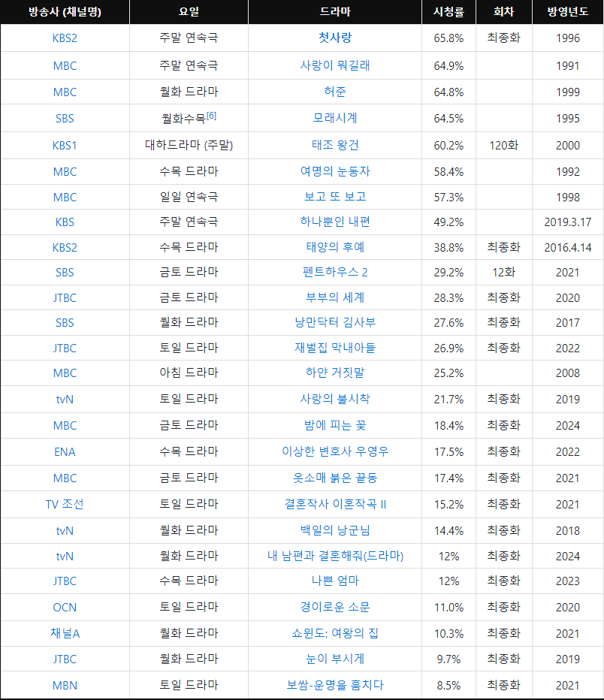Open the 경이로운 소문 link
Image resolution: width=604 pixels, height=700 pixels.
(x=335, y=607)
